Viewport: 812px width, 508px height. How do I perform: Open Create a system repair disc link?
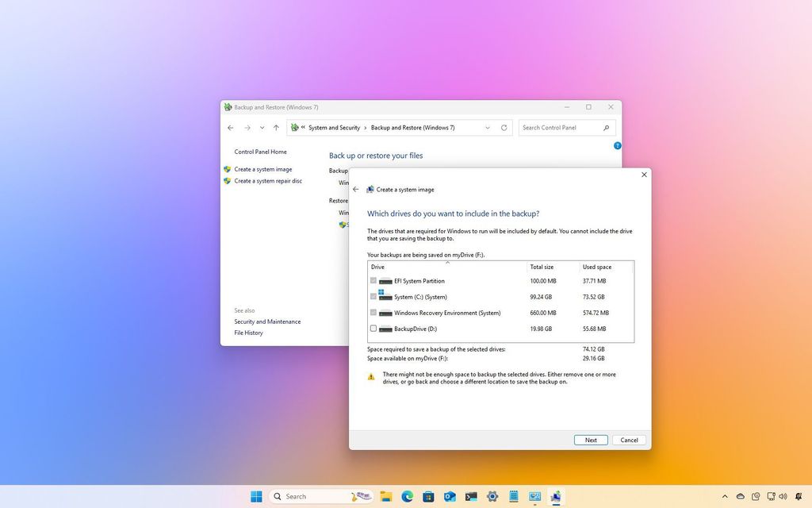(267, 180)
